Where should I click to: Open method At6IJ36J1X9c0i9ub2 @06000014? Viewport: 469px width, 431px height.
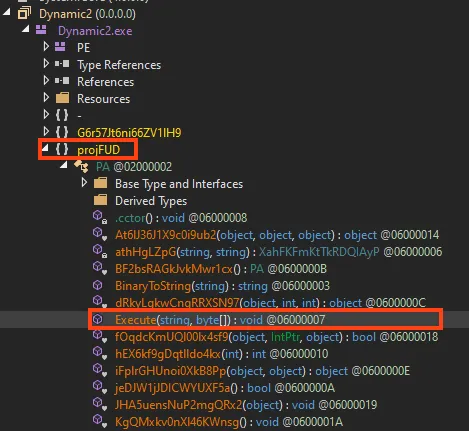277,235
